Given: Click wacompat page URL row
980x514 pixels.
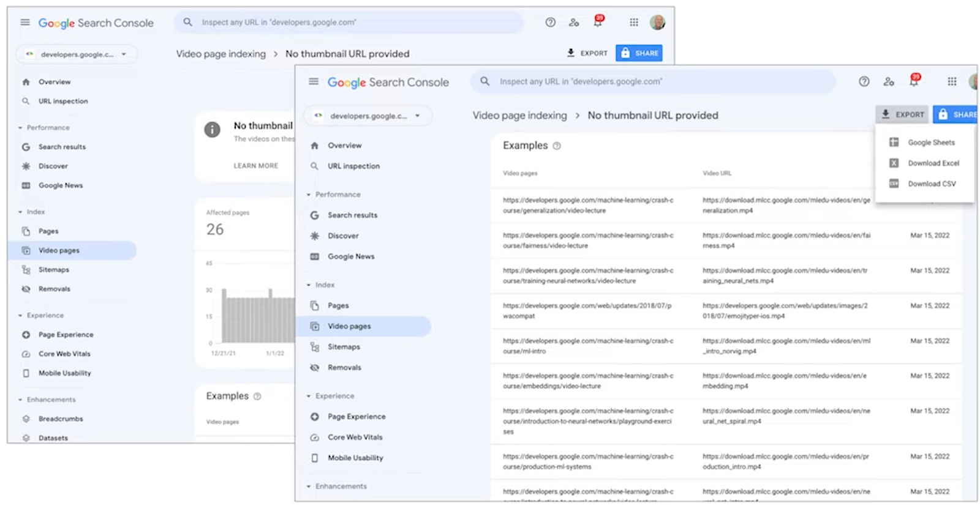Looking at the screenshot, I should coord(726,311).
